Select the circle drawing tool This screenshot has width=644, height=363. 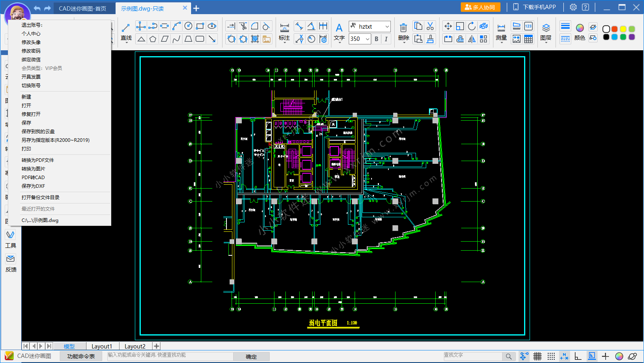[188, 26]
